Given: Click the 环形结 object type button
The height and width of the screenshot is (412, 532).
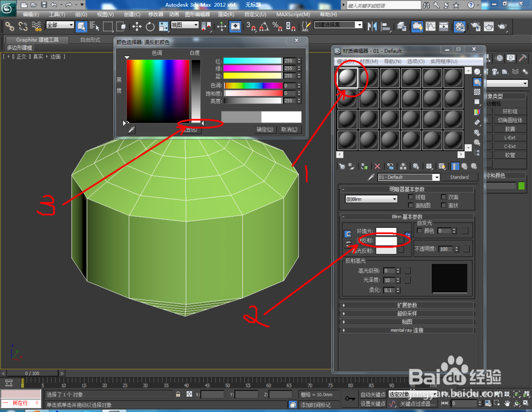Looking at the screenshot, I should click(510, 112).
